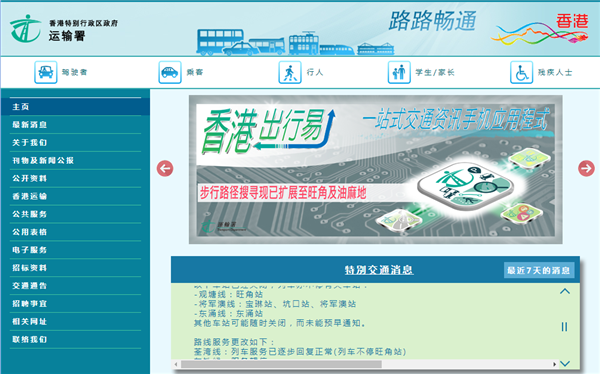Viewport: 600px width, 374px height.
Task: Open the 学生/家长 icon
Action: 399,72
